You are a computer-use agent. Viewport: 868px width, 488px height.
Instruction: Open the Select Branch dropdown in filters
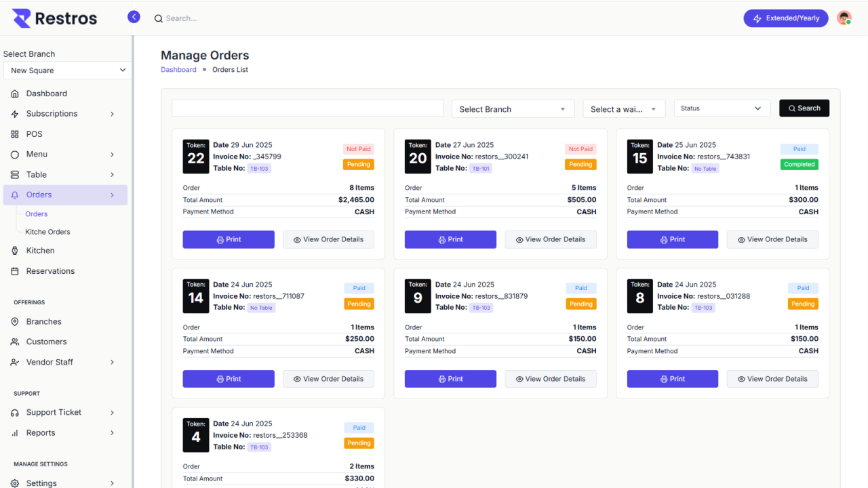pos(513,108)
